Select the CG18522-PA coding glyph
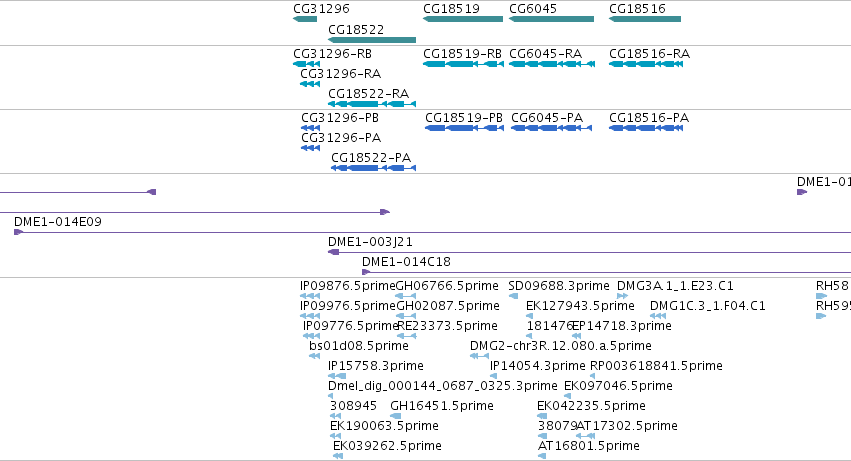This screenshot has height=461, width=851. click(373, 168)
